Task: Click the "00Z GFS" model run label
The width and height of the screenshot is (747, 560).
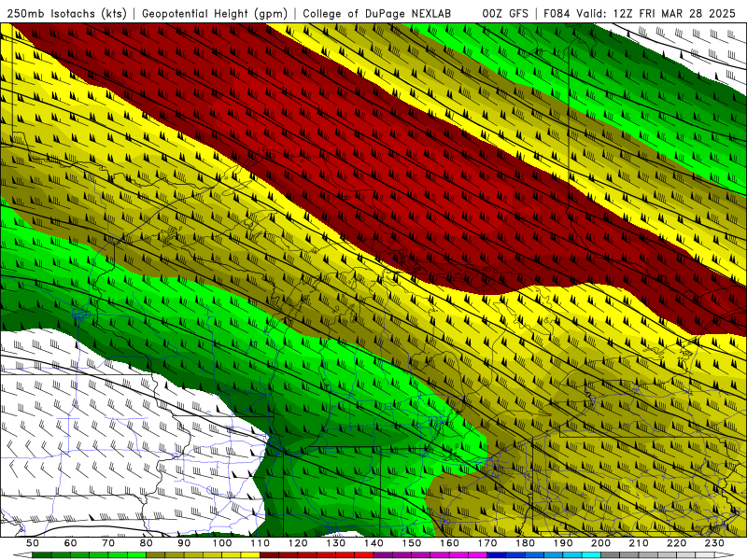Action: point(504,14)
